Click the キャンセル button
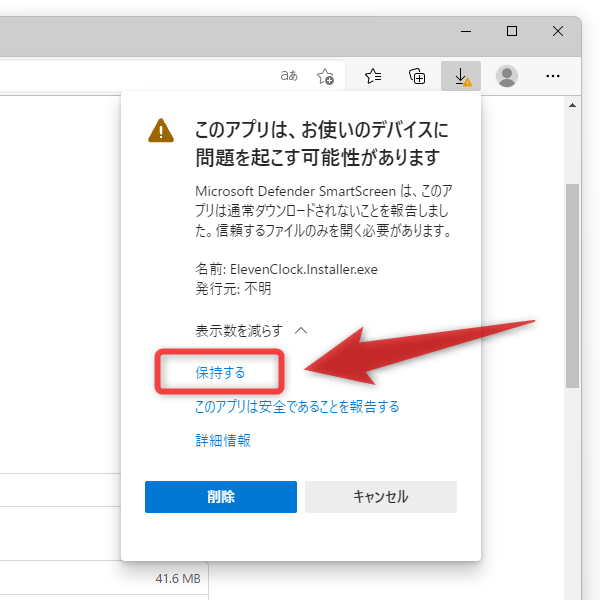The width and height of the screenshot is (600, 600). click(x=381, y=497)
